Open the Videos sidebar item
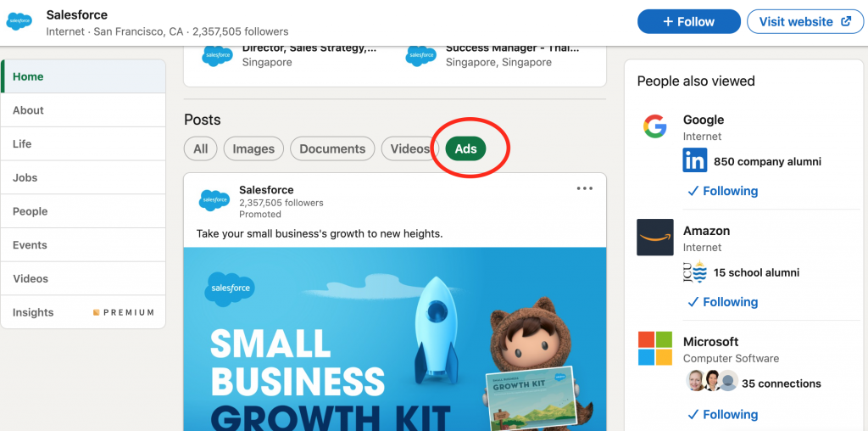 pos(83,278)
